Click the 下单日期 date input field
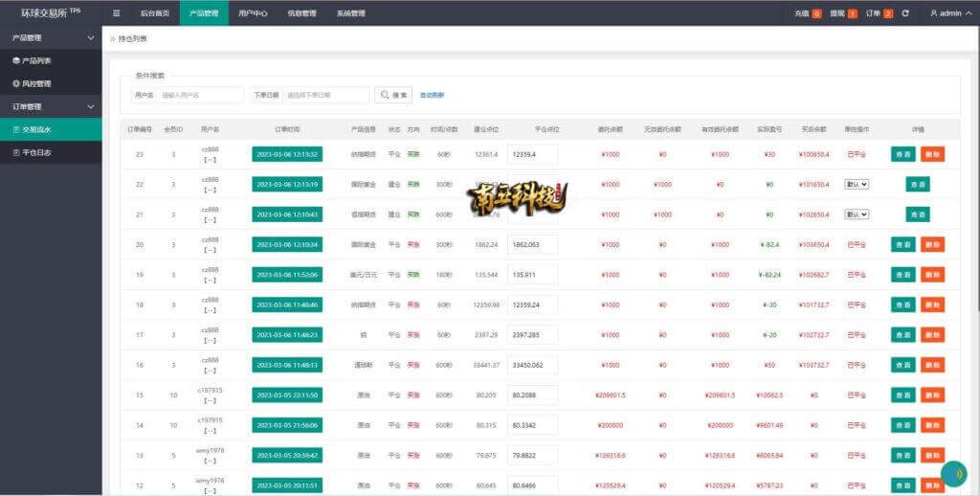Image resolution: width=980 pixels, height=496 pixels. click(x=325, y=95)
